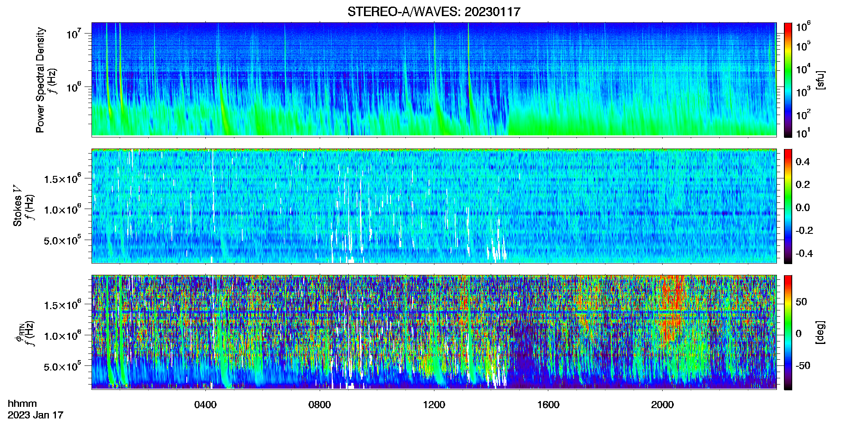Select the 10^7 frequency tick label

(x=73, y=34)
